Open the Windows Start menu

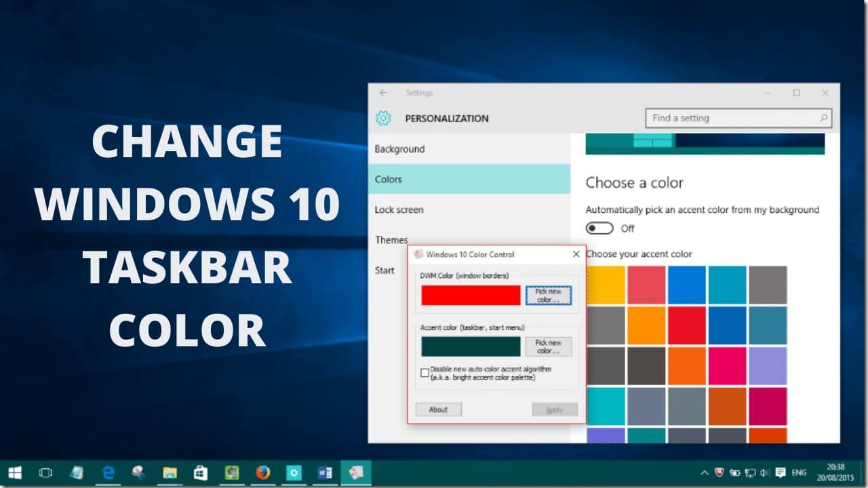tap(14, 472)
